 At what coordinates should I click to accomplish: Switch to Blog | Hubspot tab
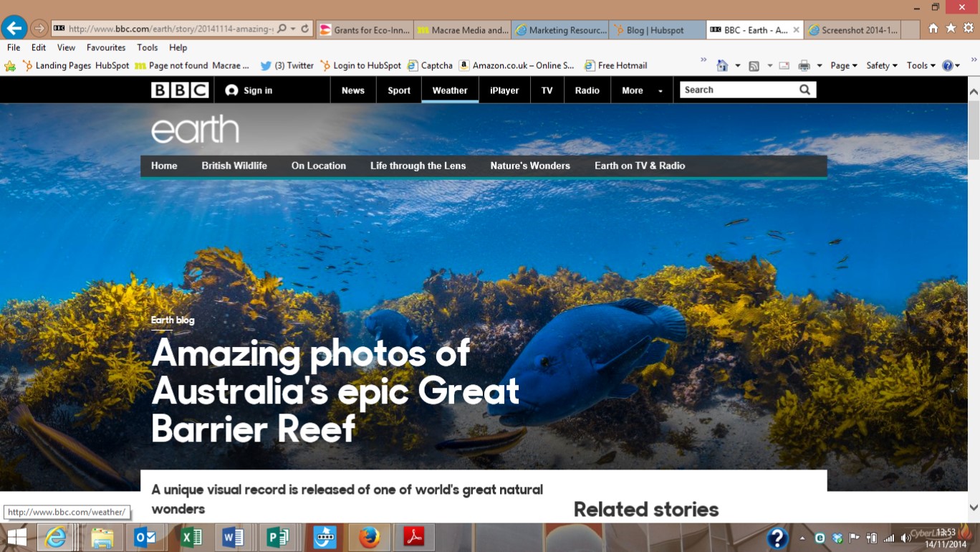click(658, 30)
